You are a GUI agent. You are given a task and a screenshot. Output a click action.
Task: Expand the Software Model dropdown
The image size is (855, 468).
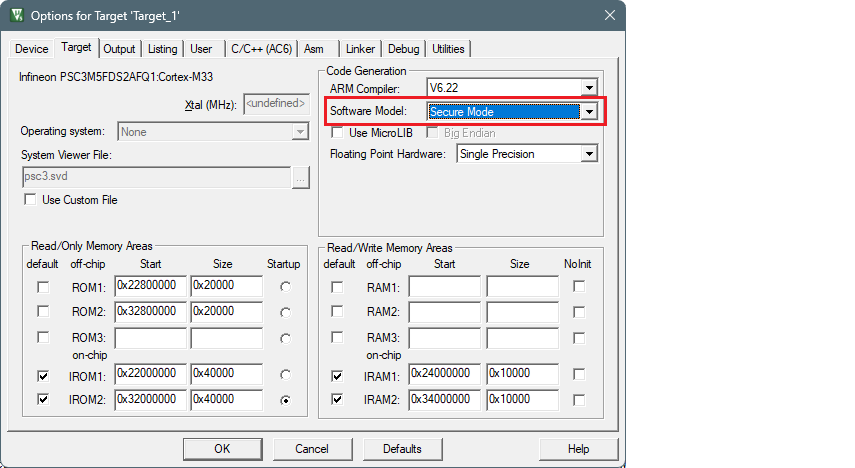click(589, 112)
